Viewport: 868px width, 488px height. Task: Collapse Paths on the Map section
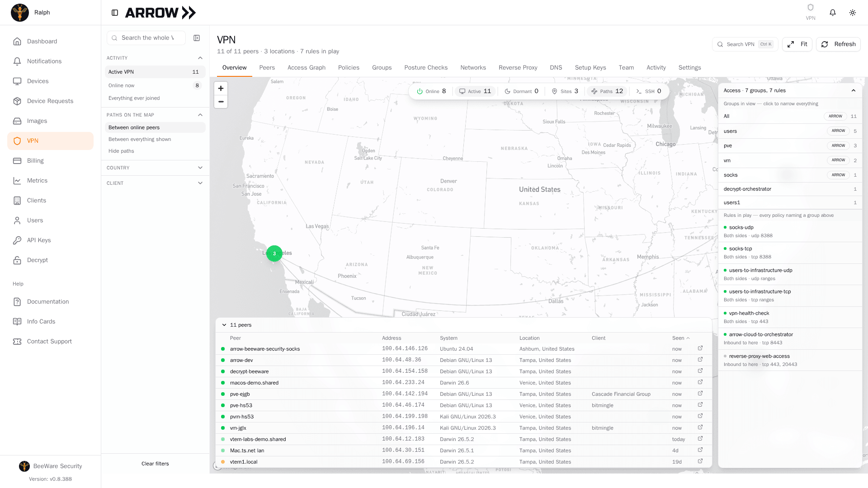pyautogui.click(x=200, y=115)
